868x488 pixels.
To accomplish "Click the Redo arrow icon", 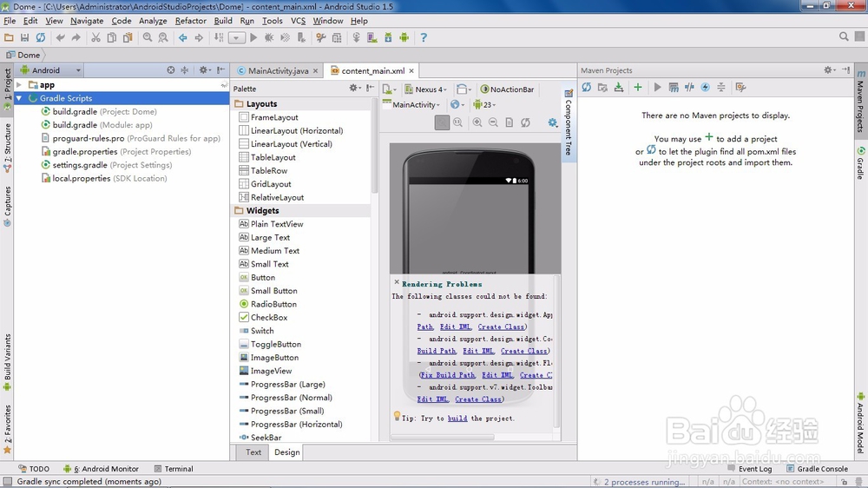I will [76, 37].
